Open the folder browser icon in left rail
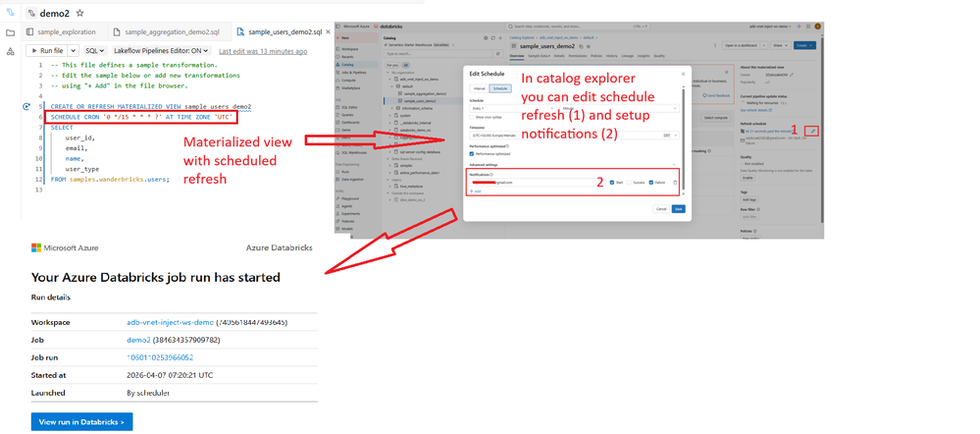 pyautogui.click(x=10, y=32)
